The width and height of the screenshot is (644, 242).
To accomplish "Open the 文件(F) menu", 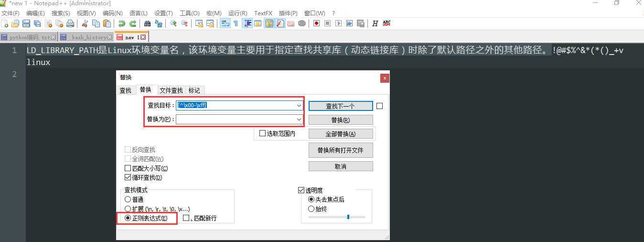I will point(11,13).
